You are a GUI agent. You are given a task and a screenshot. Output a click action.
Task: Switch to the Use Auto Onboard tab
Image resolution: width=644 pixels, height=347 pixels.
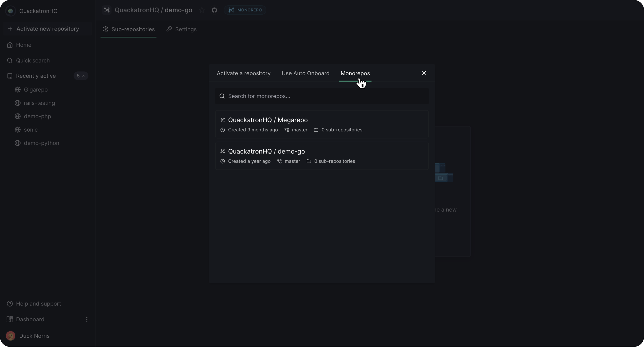coord(305,73)
